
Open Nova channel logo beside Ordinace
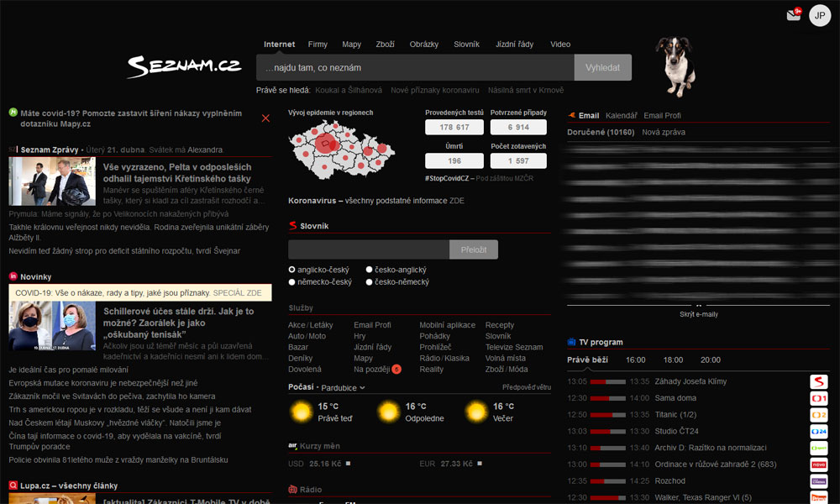pos(818,465)
